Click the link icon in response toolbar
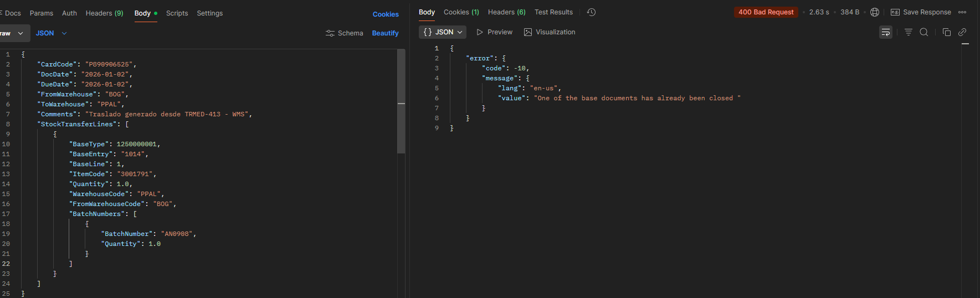980x298 pixels. coord(962,32)
